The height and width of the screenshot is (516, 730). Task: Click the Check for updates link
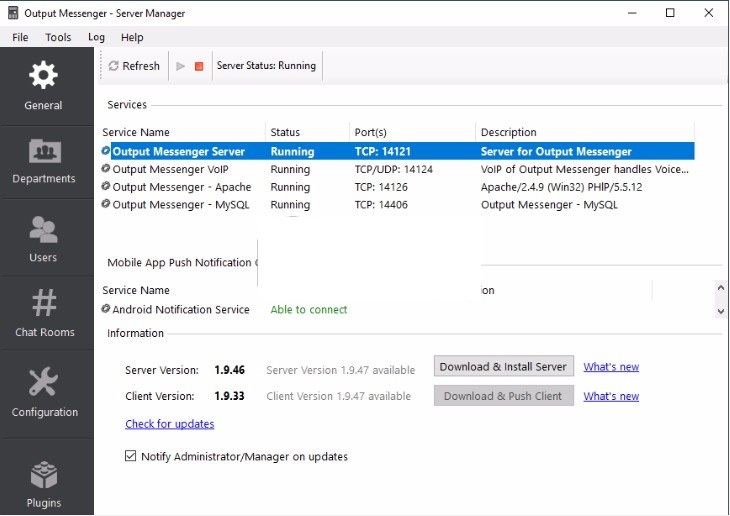(x=169, y=424)
